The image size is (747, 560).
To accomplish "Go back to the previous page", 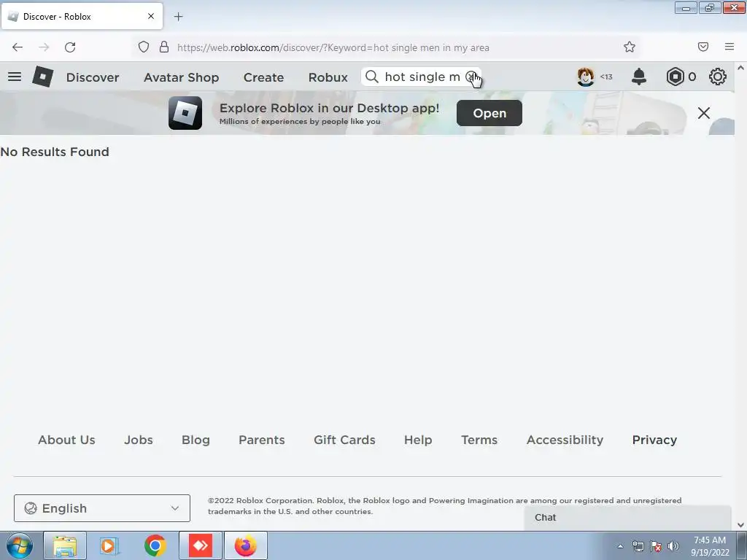I will click(18, 47).
